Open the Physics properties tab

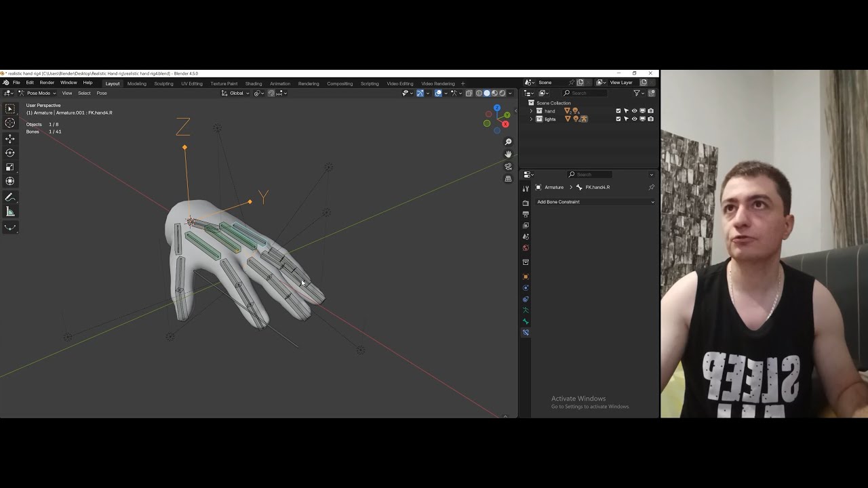coord(526,287)
